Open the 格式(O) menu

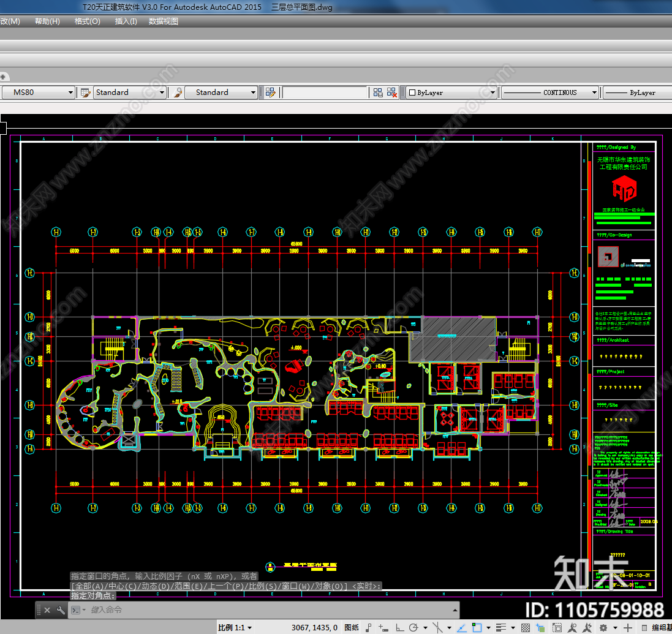(x=87, y=21)
